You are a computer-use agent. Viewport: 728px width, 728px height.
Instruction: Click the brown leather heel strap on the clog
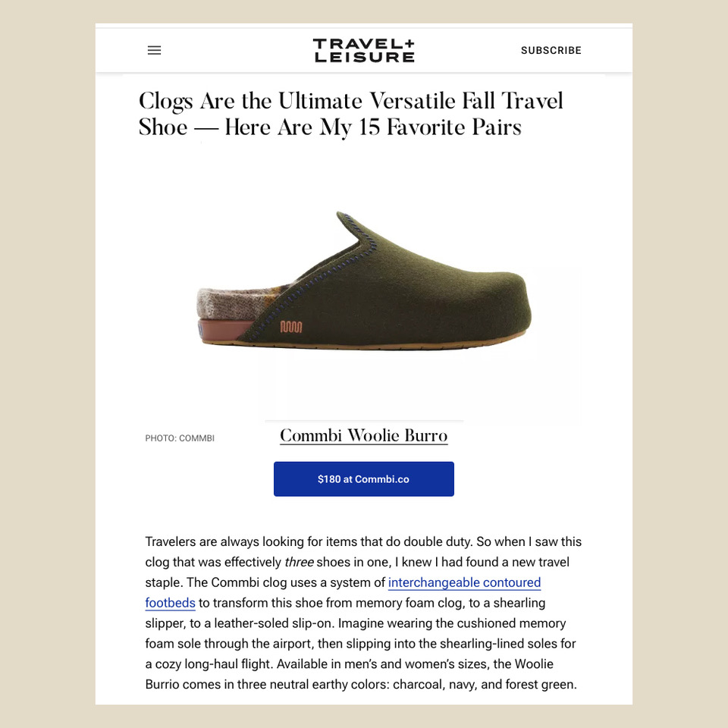point(225,330)
